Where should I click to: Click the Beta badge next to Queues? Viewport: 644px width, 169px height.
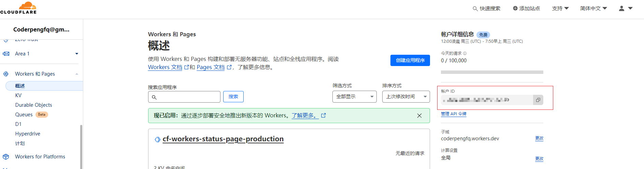[x=42, y=115]
